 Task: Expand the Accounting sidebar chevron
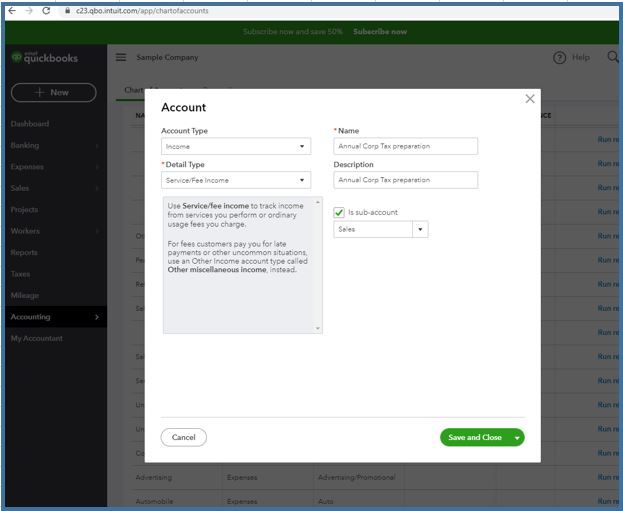pos(97,317)
